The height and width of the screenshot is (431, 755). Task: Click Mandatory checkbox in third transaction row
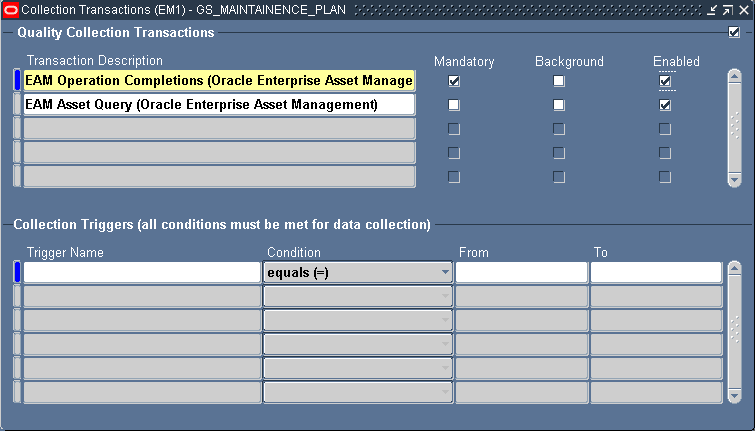click(454, 129)
